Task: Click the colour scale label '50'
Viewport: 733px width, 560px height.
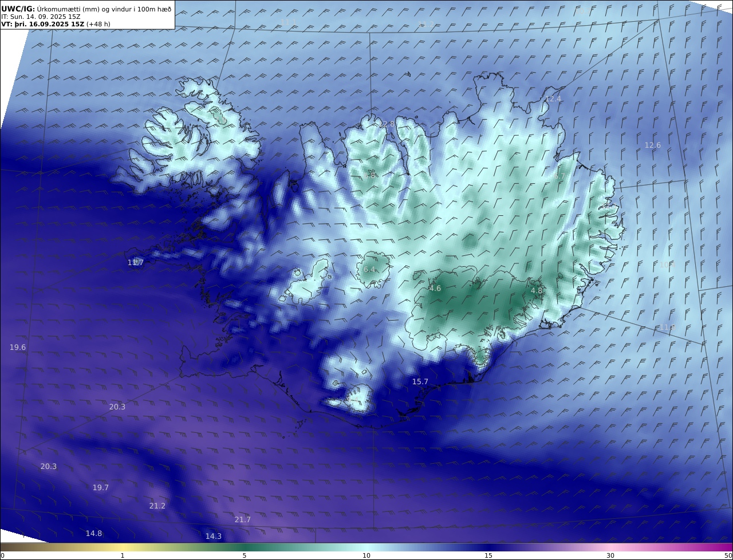Action: tap(728, 555)
